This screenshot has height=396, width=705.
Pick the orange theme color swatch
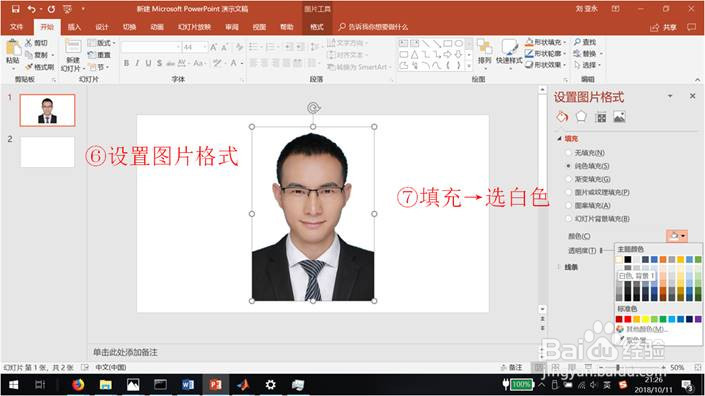pyautogui.click(x=663, y=259)
